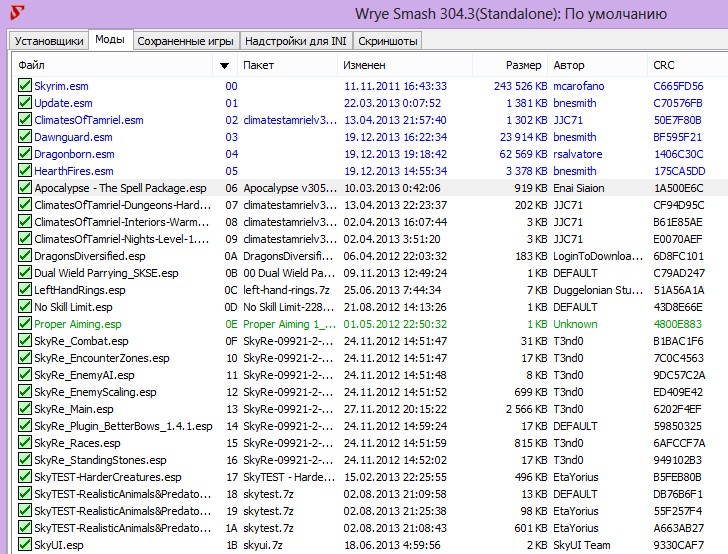Select SkyRe_Main.esp file name

pyautogui.click(x=74, y=409)
